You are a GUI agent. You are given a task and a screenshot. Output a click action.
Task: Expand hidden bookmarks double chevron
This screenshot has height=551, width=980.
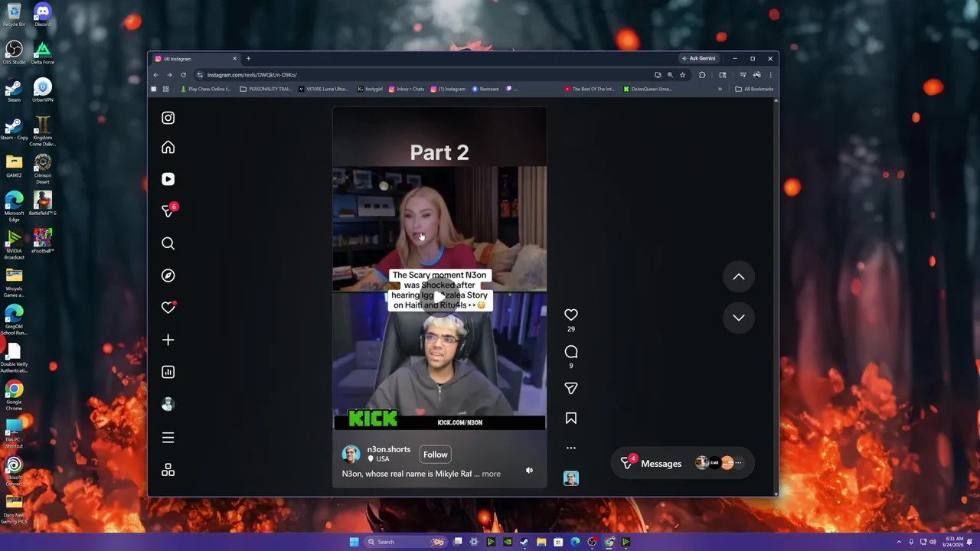point(720,89)
